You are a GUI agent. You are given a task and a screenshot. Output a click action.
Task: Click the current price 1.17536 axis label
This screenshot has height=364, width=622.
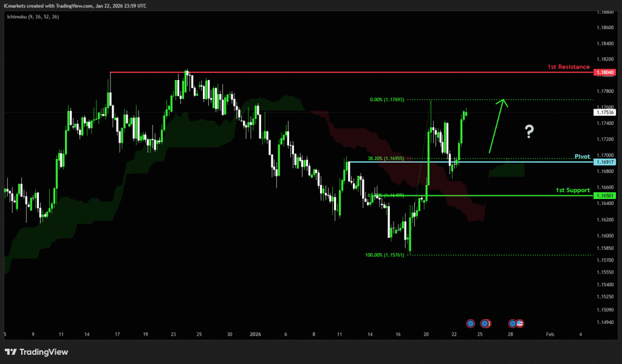click(606, 112)
